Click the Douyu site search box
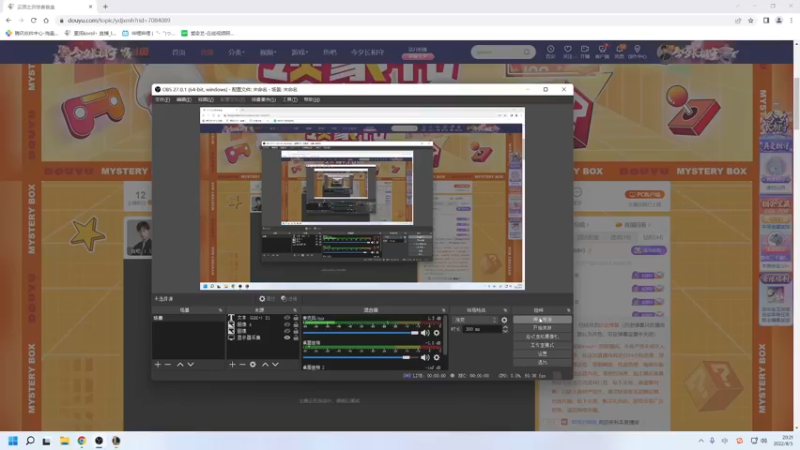This screenshot has width=800, height=450. 503,52
